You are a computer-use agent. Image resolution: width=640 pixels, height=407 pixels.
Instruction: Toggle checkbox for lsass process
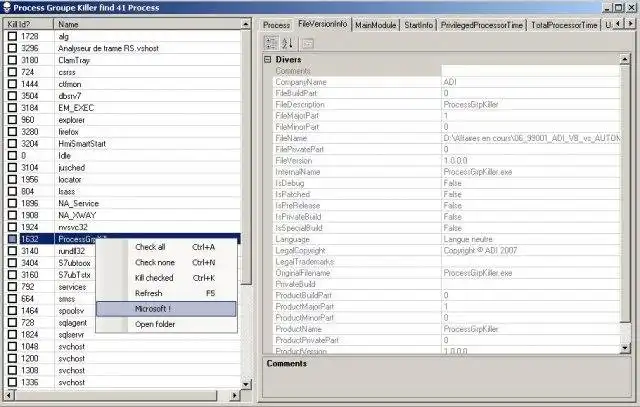pyautogui.click(x=12, y=191)
